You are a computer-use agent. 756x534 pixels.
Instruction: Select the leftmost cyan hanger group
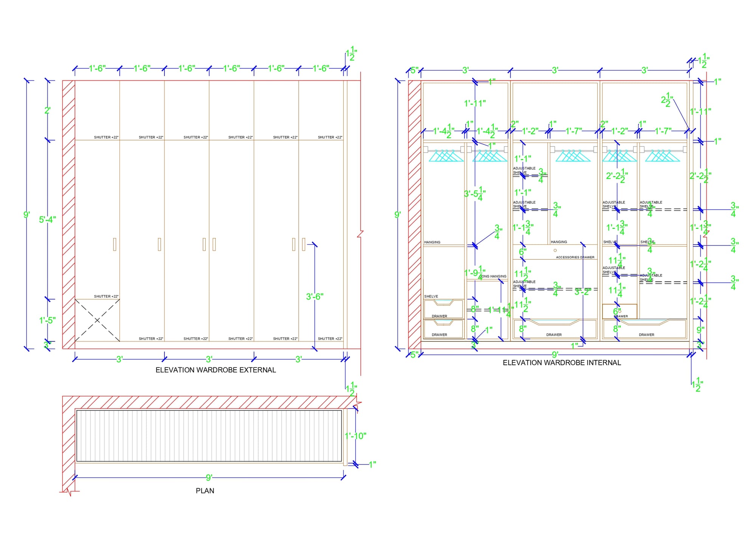pos(446,156)
